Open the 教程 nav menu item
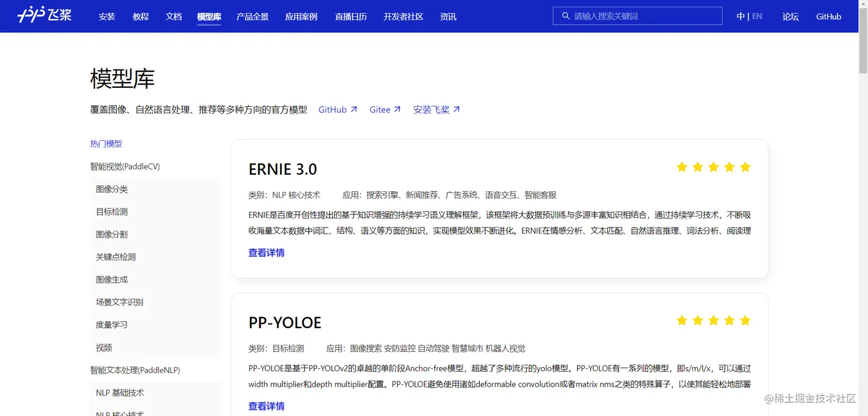Screen dimensions: 868x416 [x=141, y=17]
